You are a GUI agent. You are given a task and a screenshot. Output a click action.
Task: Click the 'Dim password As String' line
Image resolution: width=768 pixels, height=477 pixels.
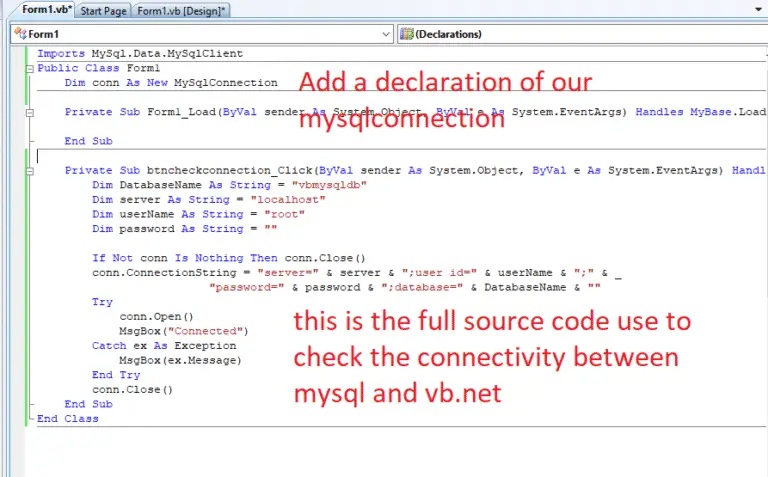(185, 229)
